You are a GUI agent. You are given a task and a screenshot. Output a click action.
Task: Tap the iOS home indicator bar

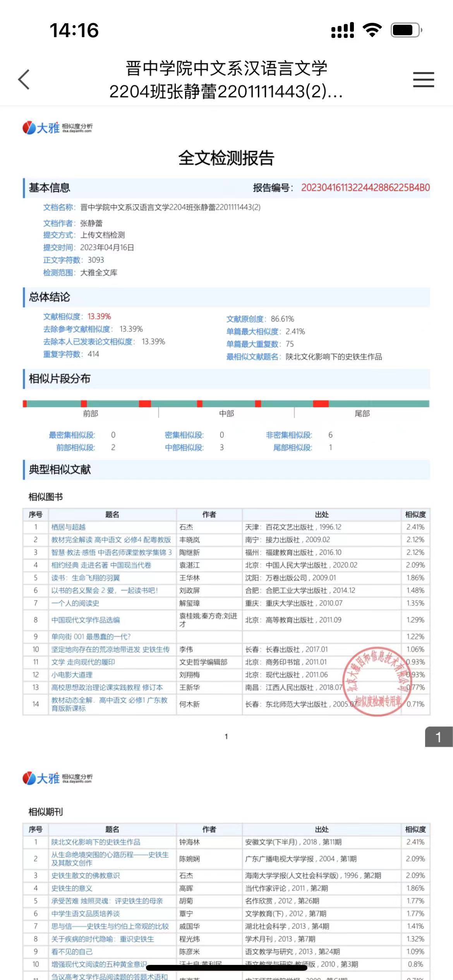click(x=226, y=968)
